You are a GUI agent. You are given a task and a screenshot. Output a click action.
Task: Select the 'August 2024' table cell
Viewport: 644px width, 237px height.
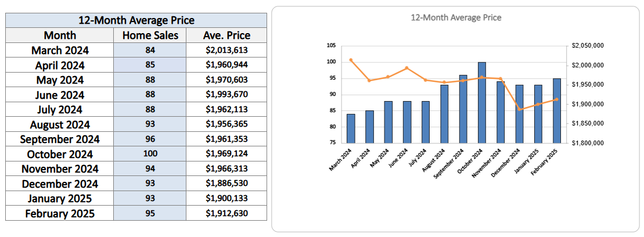pyautogui.click(x=60, y=124)
